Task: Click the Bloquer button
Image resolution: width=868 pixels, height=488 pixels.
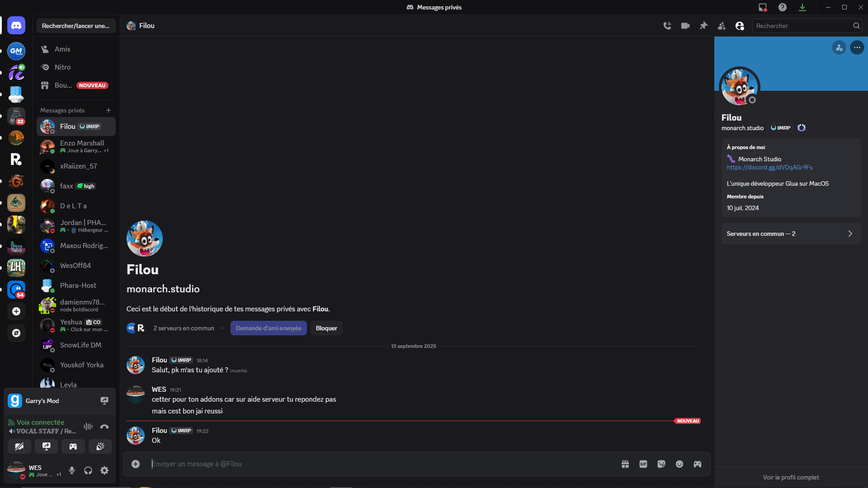Action: pyautogui.click(x=326, y=328)
